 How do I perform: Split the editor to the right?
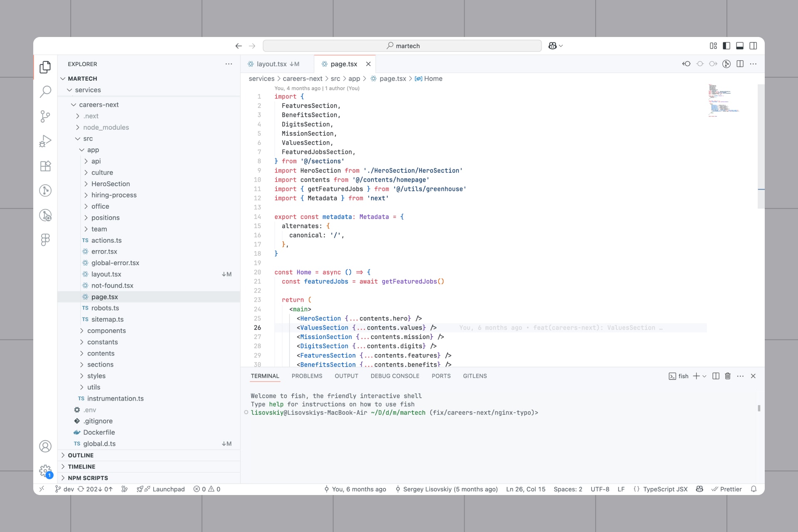pos(740,64)
